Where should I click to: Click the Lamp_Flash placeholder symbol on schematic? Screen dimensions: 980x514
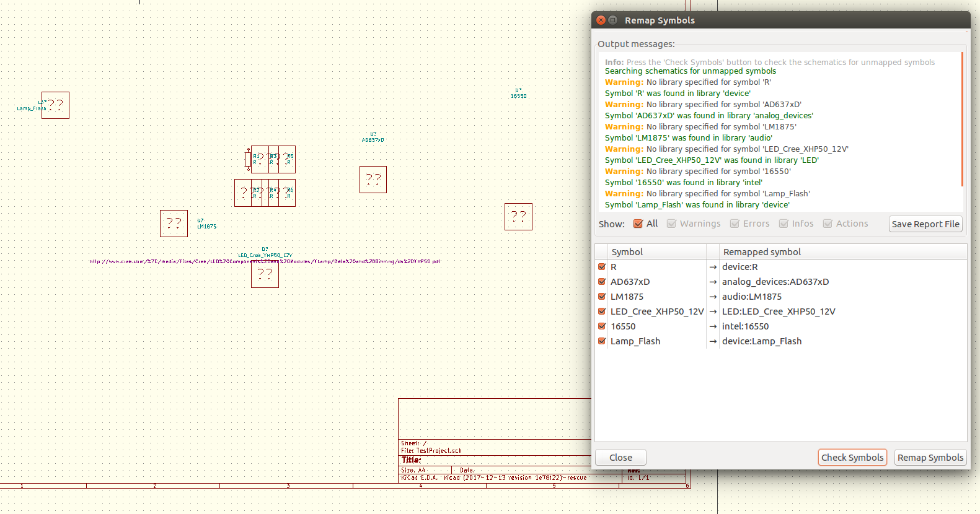[55, 105]
